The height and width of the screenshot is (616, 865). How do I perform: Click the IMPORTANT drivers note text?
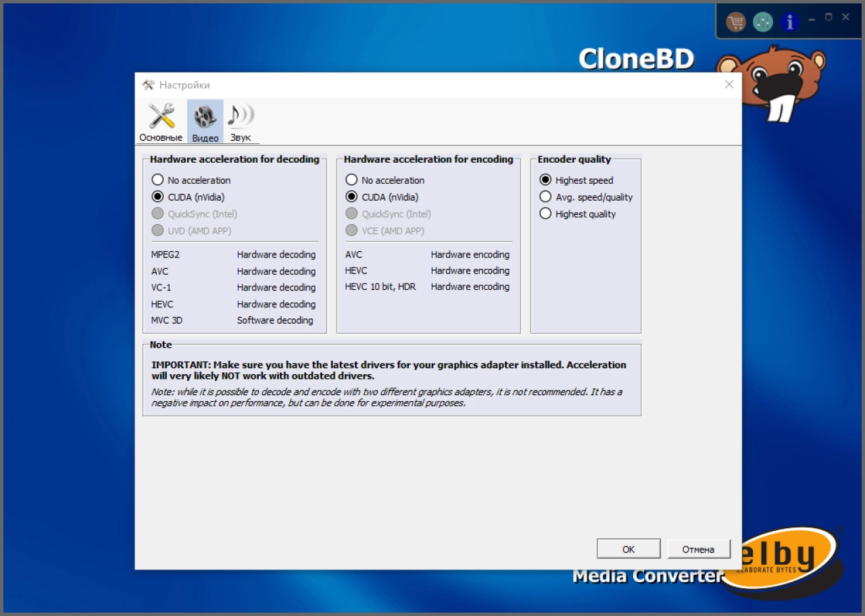click(389, 370)
